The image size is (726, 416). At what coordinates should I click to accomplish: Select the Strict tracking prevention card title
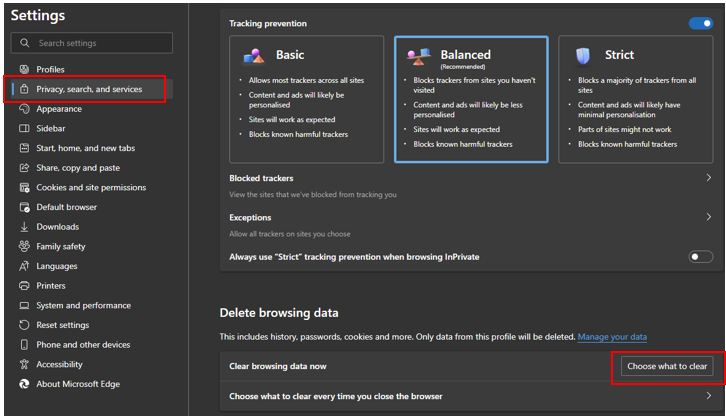click(x=619, y=55)
